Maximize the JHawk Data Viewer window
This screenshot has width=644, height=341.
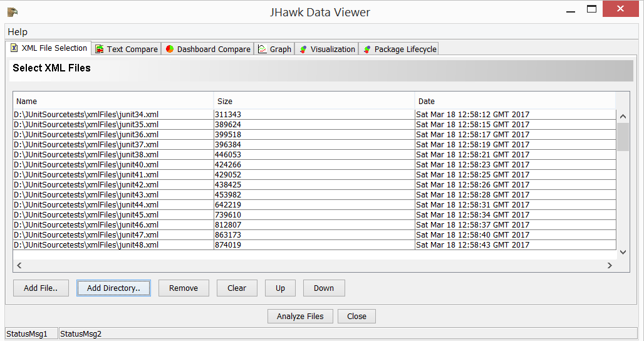pyautogui.click(x=591, y=9)
